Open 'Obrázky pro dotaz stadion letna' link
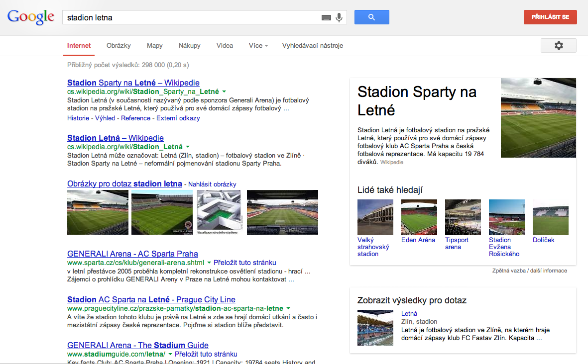This screenshot has width=588, height=364. (124, 184)
